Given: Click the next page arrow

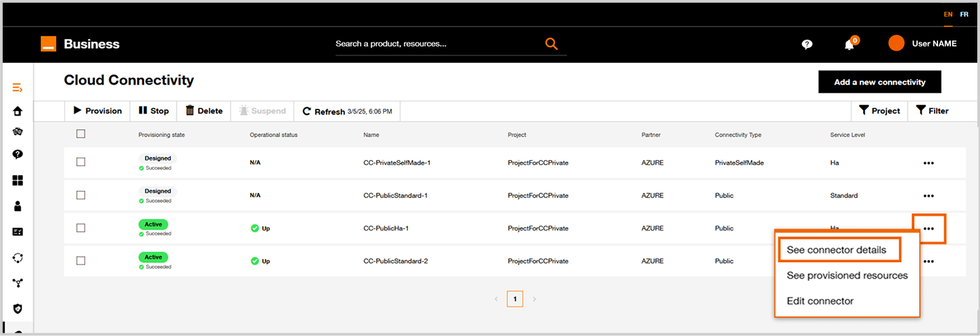Looking at the screenshot, I should tap(534, 299).
